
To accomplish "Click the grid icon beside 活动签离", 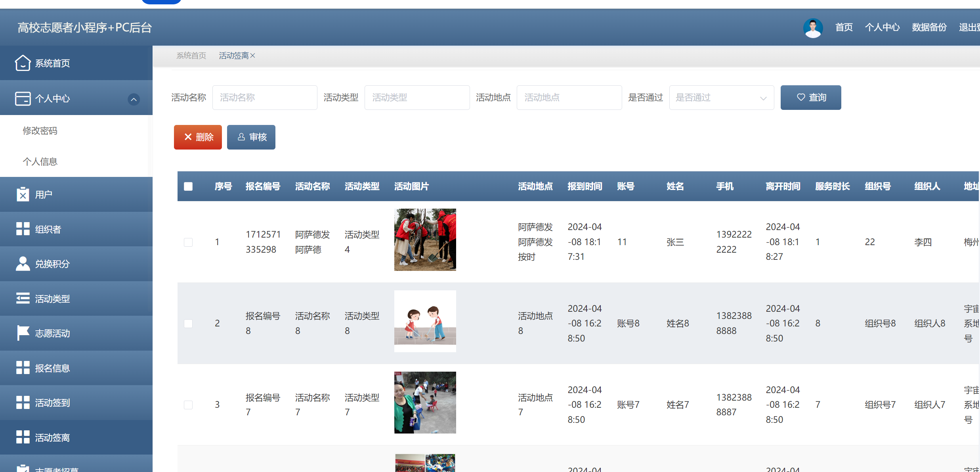I will click(x=23, y=437).
